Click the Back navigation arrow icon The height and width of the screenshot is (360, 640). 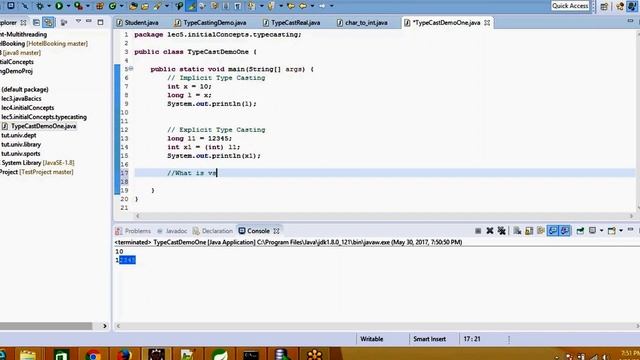pyautogui.click(x=303, y=6)
